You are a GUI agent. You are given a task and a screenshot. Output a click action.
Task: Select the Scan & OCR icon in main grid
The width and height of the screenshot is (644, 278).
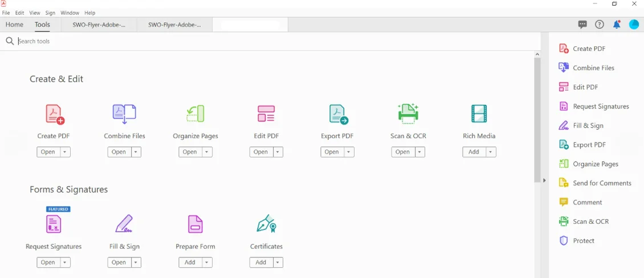click(x=408, y=114)
